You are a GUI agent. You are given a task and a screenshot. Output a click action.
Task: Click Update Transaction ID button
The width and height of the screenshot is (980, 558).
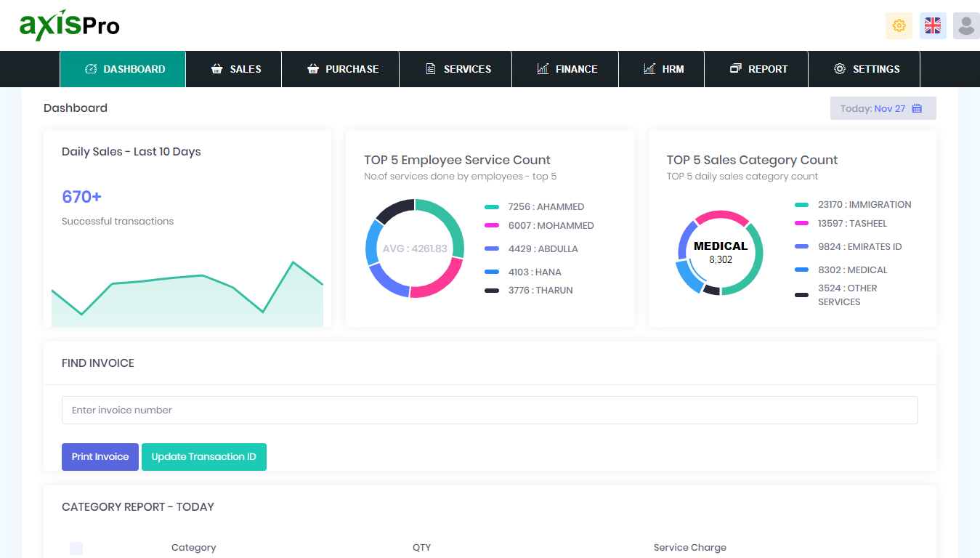[x=204, y=457]
